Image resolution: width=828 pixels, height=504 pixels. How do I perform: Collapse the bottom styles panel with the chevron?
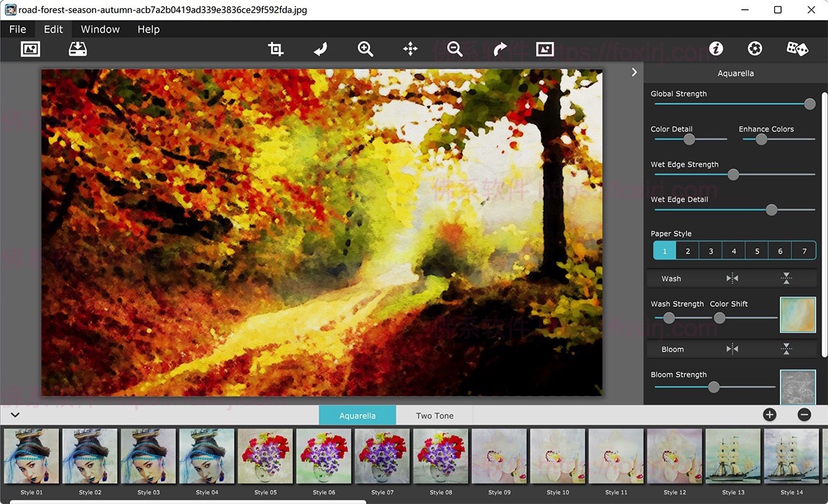14,414
